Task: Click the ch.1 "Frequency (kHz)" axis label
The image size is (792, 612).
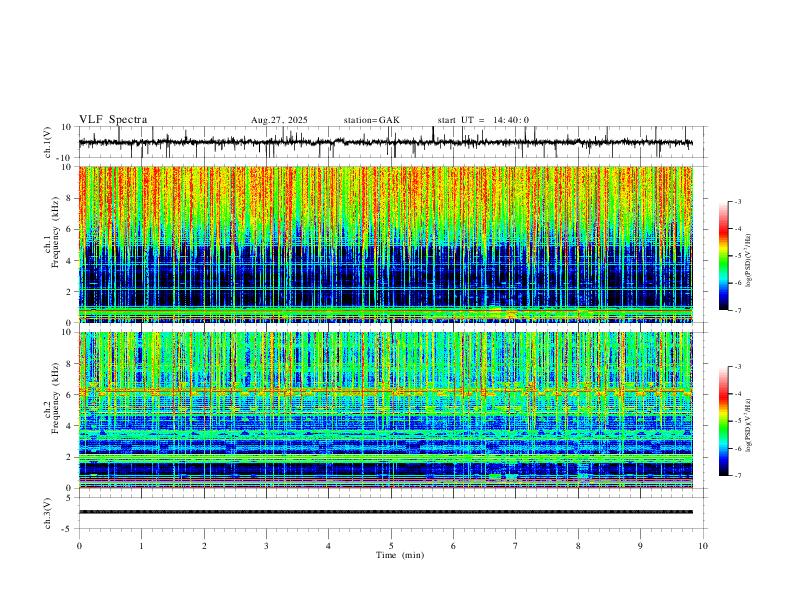Action: [56, 232]
